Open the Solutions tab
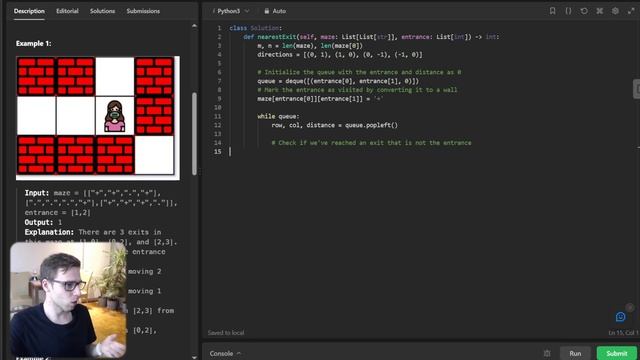 point(102,11)
